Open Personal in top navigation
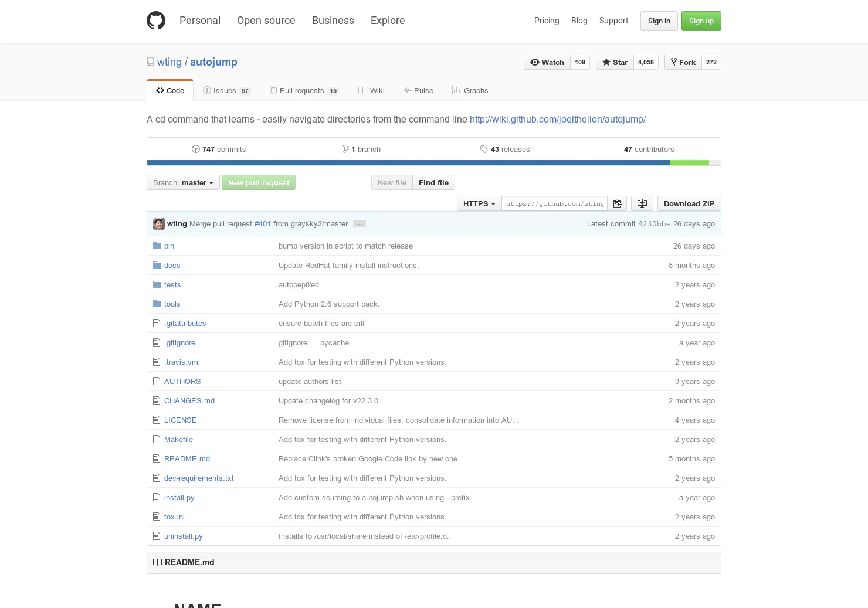This screenshot has height=608, width=868. 200,21
